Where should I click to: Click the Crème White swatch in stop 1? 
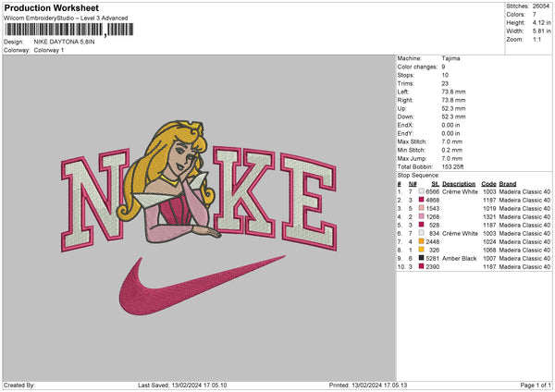[421, 191]
